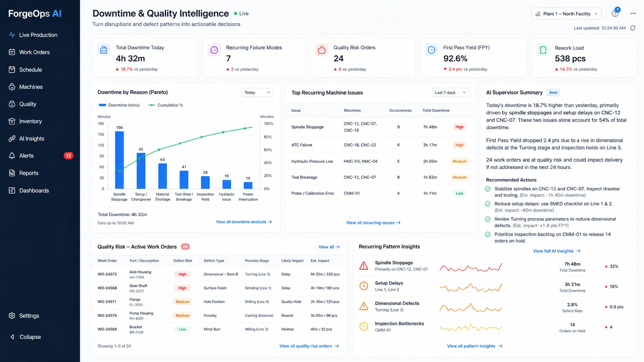Click the Rework Load card icon
Image resolution: width=644 pixels, height=362 pixels.
click(x=543, y=50)
